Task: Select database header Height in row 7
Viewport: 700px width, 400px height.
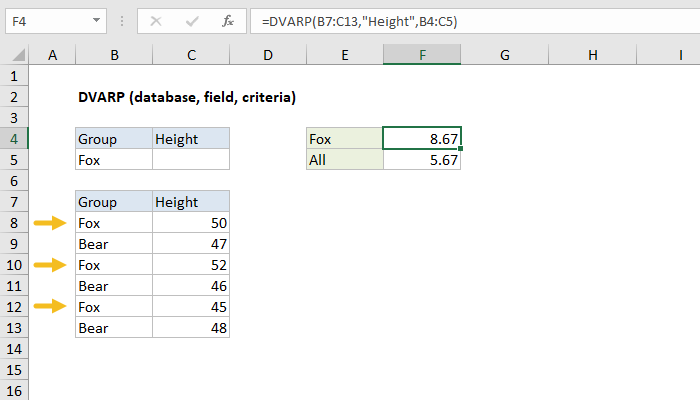Action: click(191, 202)
